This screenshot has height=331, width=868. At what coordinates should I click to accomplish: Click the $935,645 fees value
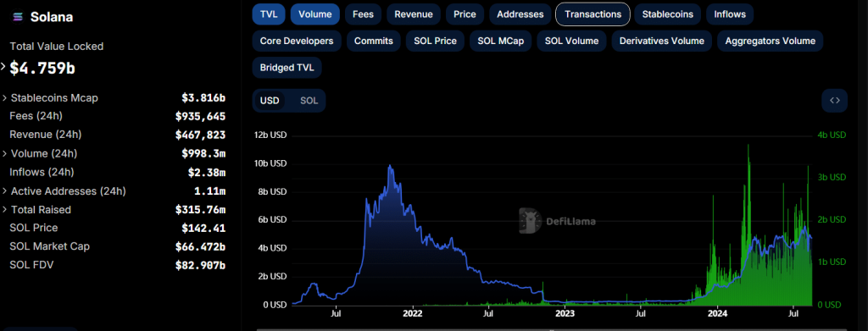click(200, 116)
